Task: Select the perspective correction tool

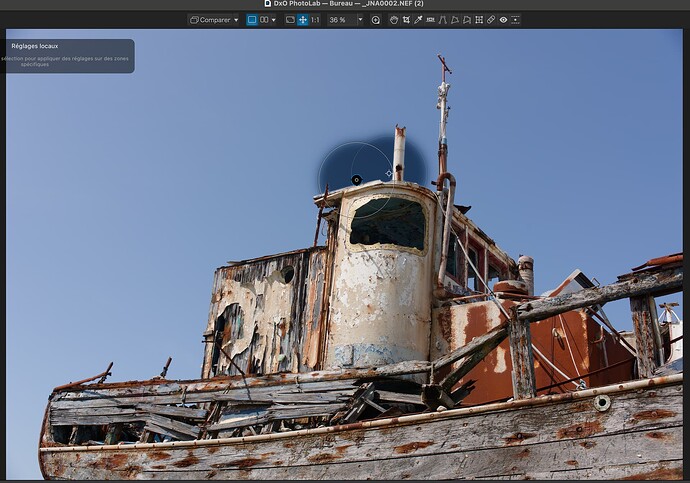Action: point(442,20)
